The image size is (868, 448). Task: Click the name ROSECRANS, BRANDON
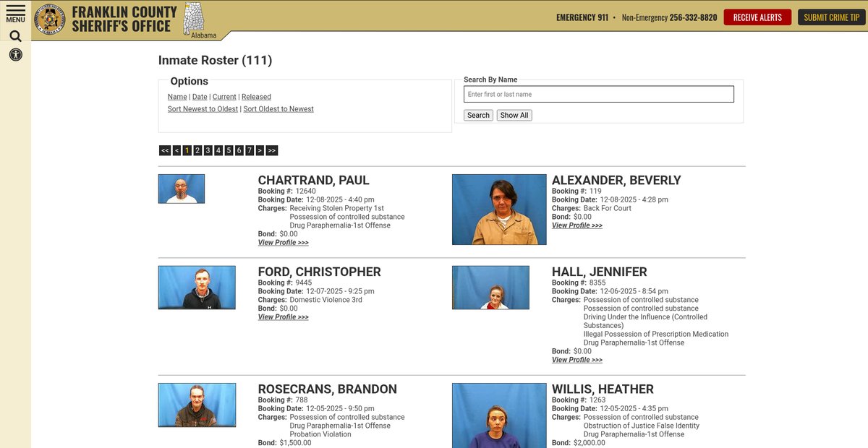pos(328,389)
